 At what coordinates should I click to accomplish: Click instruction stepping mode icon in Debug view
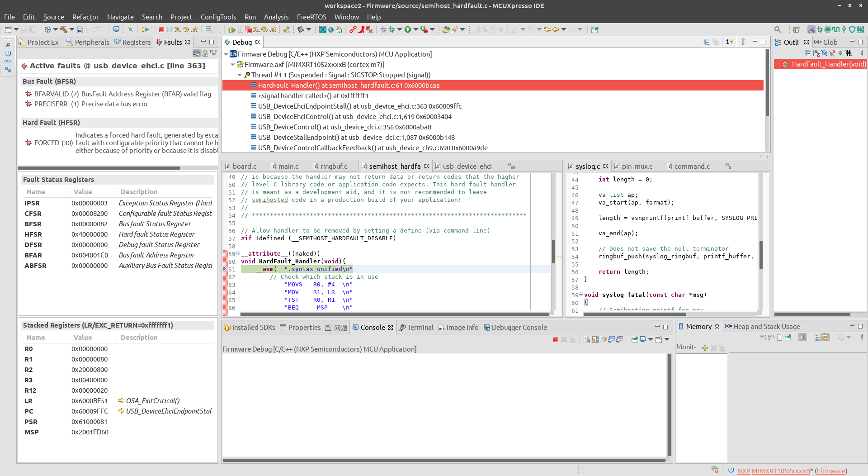[730, 42]
